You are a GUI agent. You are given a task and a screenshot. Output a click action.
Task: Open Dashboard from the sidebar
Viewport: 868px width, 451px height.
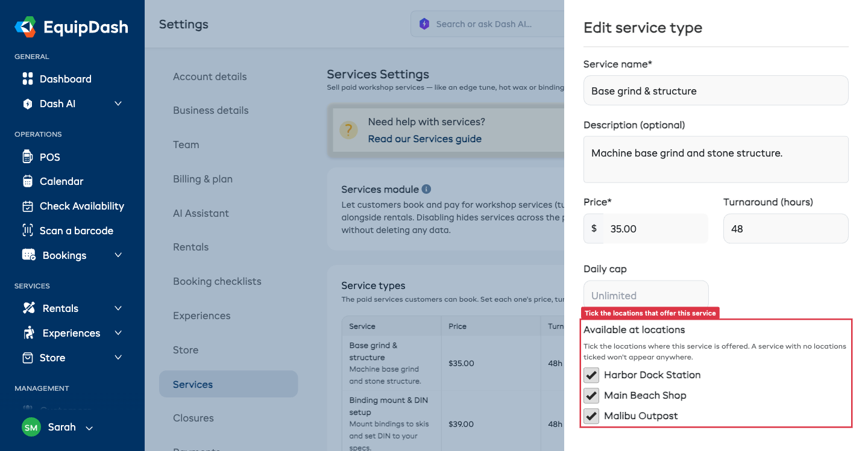point(65,79)
